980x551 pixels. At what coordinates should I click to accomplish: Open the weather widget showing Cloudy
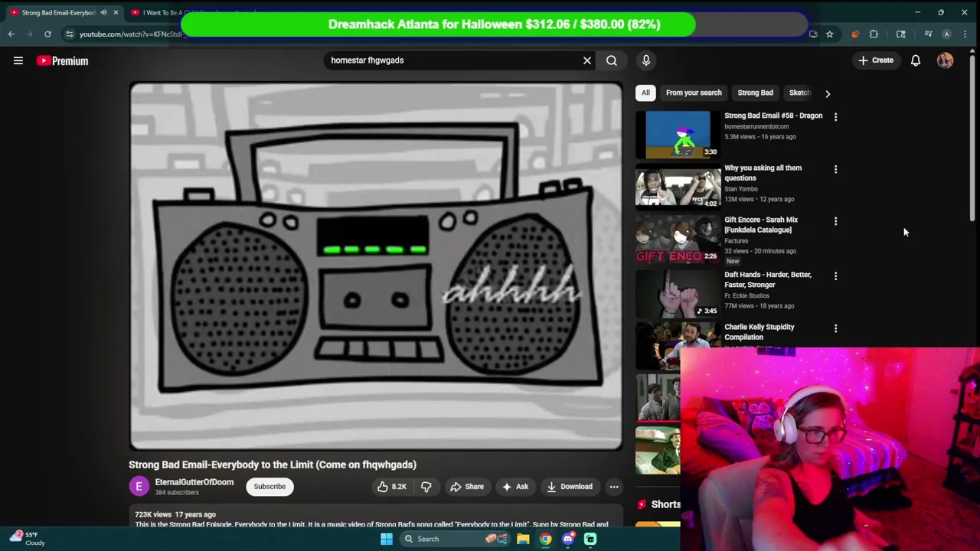point(28,539)
